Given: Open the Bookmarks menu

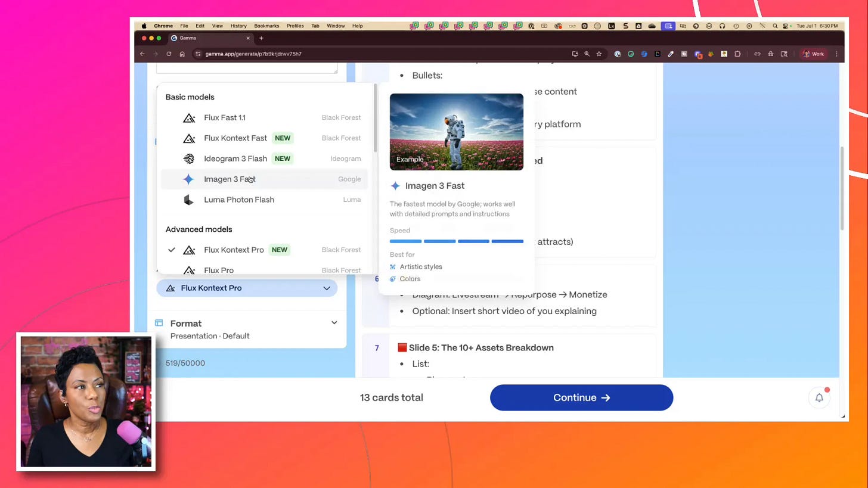Looking at the screenshot, I should [266, 26].
